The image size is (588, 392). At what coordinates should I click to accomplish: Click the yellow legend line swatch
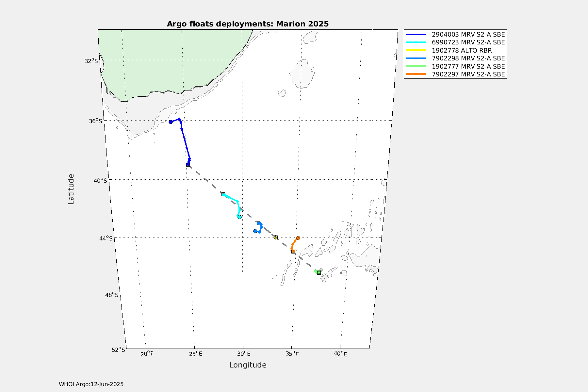416,50
